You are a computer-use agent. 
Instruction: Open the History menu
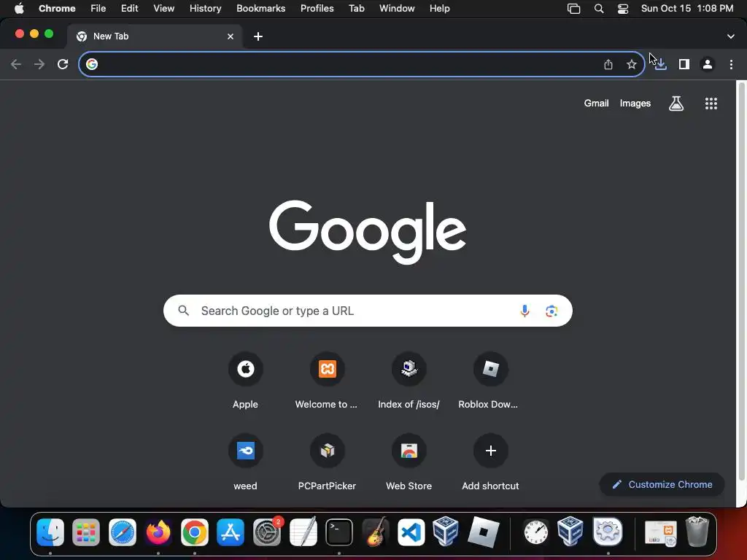[205, 9]
